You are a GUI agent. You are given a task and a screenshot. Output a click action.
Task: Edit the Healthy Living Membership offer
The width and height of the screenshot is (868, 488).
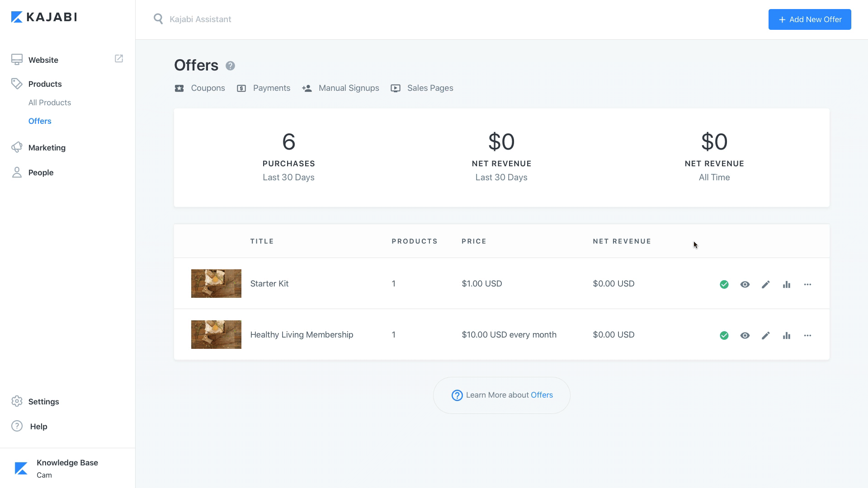coord(765,335)
